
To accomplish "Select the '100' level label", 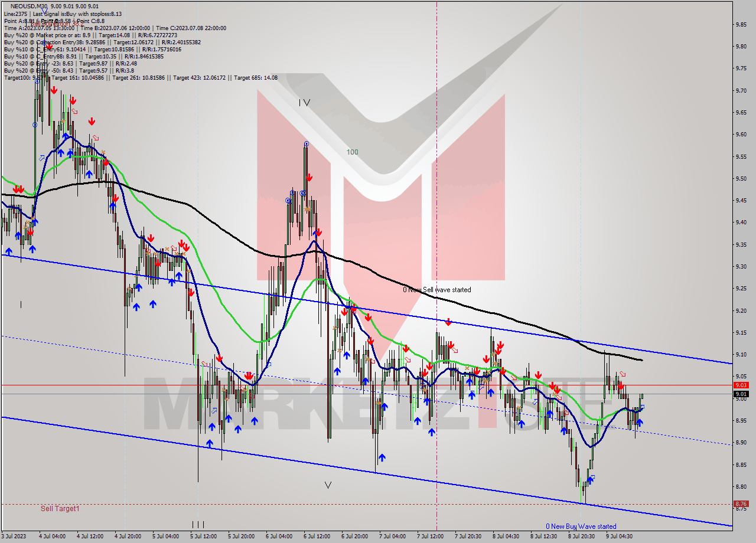I will [352, 152].
